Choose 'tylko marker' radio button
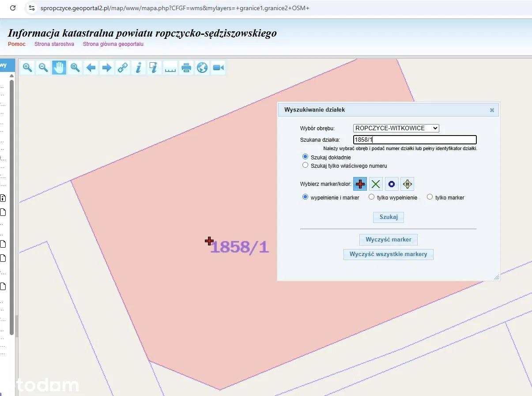 pyautogui.click(x=430, y=197)
